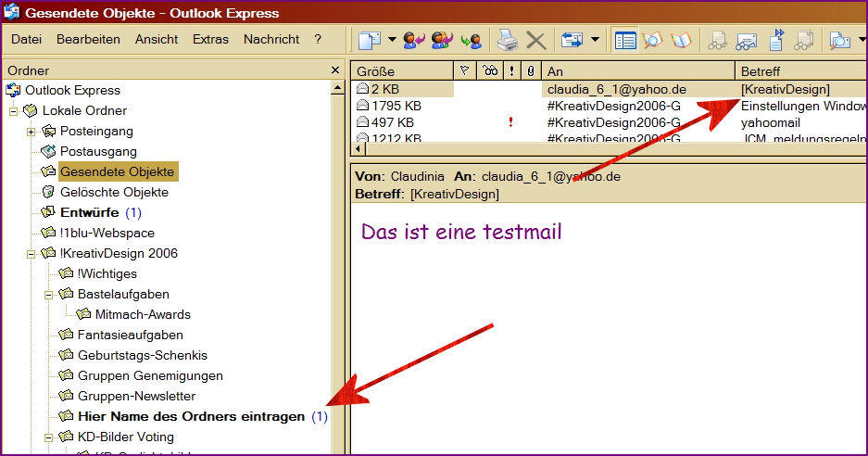This screenshot has width=868, height=456.
Task: Open the Gruppen Genemigungen subfolder
Action: (150, 375)
